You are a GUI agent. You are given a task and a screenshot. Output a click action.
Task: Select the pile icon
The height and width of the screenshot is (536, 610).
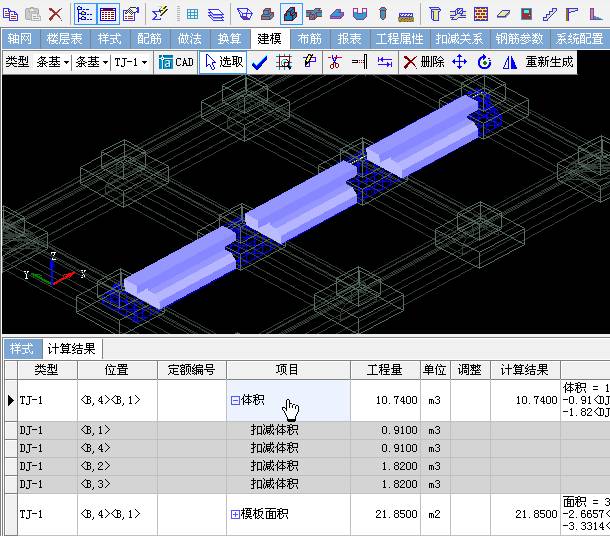[x=383, y=14]
